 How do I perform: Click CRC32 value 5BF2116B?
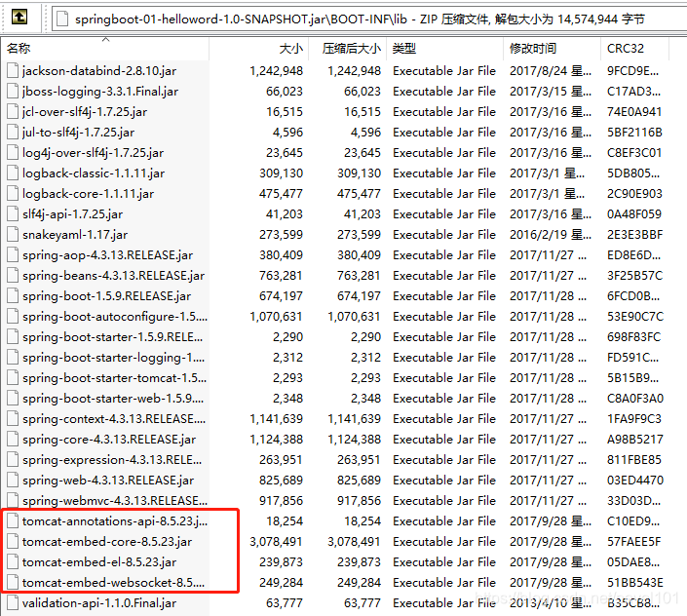click(634, 132)
